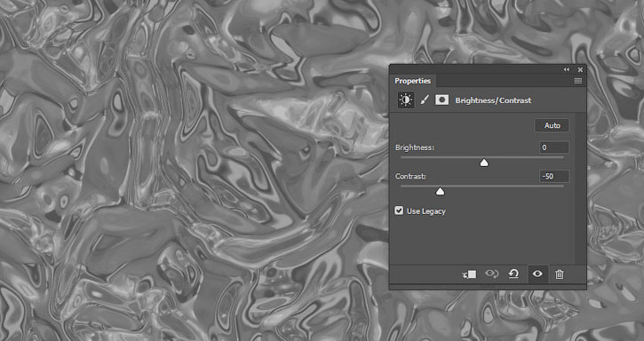
Task: Click the Properties panel vertical scrollbar
Action: pyautogui.click(x=580, y=188)
